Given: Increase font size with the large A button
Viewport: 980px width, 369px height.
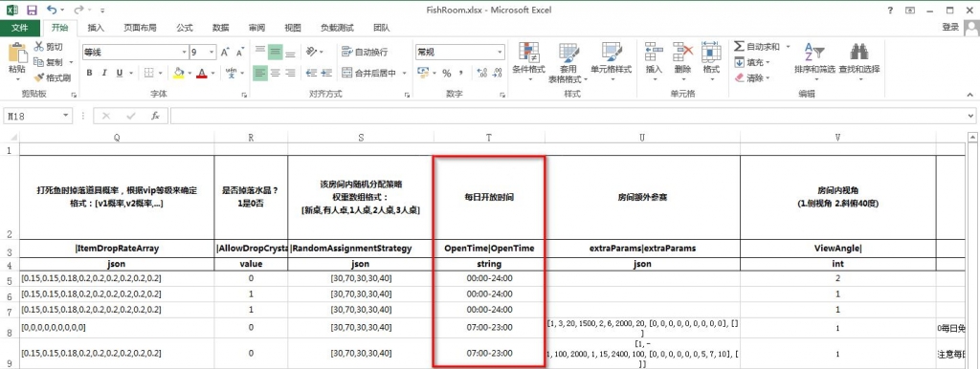Looking at the screenshot, I should [x=225, y=52].
